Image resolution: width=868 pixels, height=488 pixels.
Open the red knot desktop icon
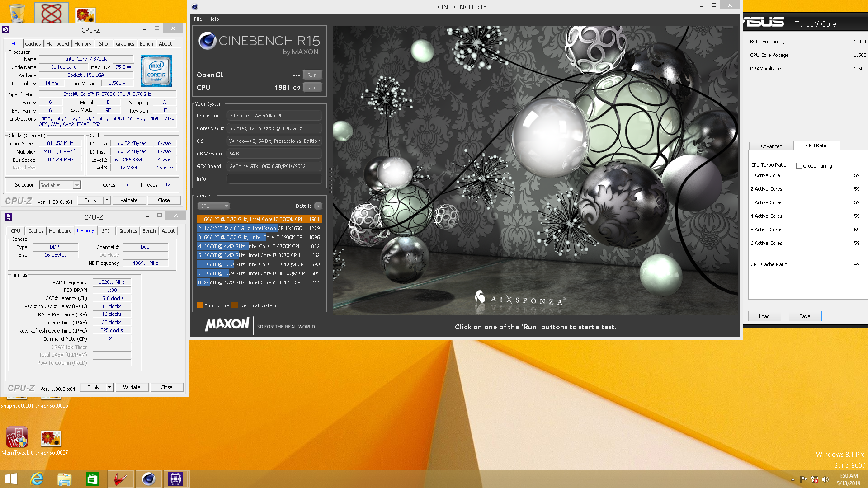point(51,13)
